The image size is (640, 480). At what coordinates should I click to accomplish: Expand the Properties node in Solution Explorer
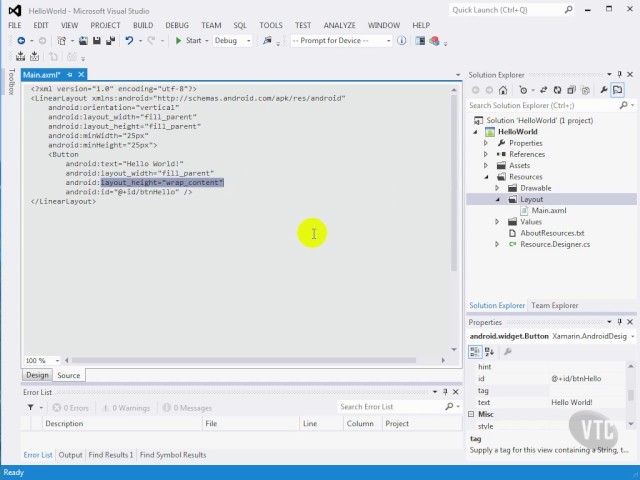tap(486, 143)
